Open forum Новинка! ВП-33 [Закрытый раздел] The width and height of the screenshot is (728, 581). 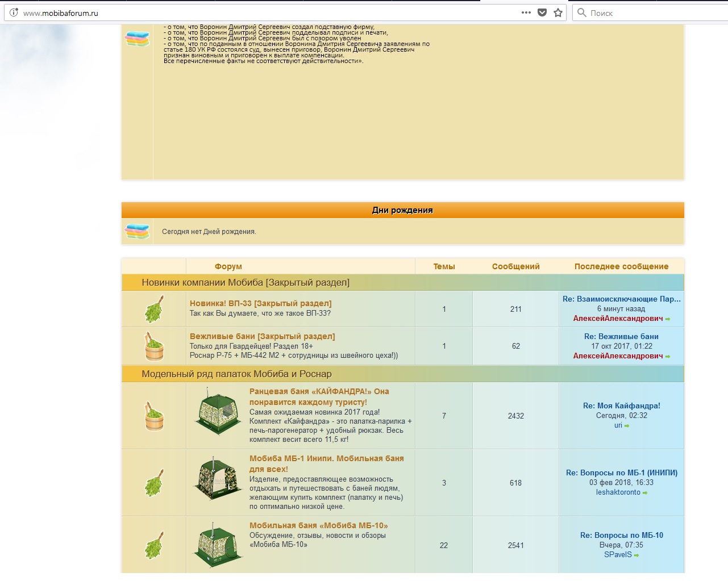(x=260, y=303)
